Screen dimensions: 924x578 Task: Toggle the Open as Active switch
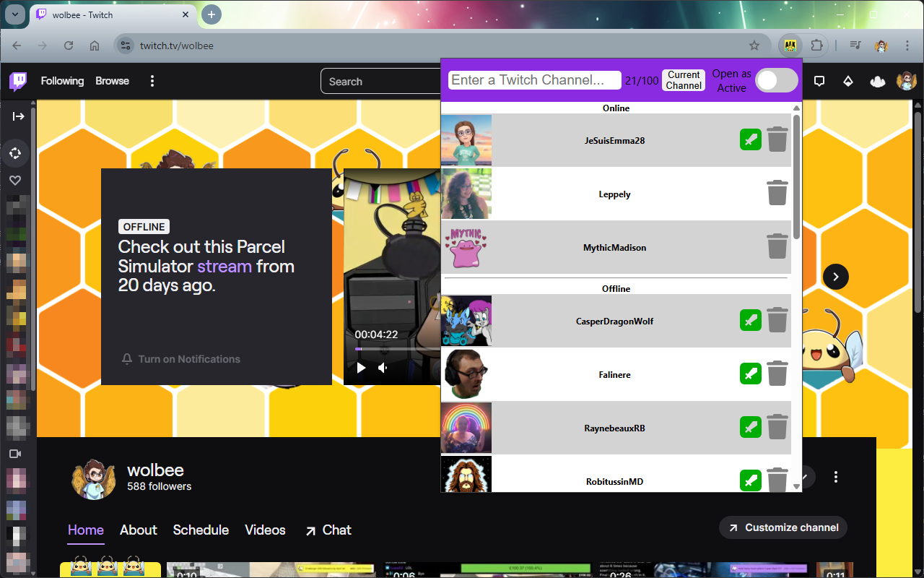(777, 80)
